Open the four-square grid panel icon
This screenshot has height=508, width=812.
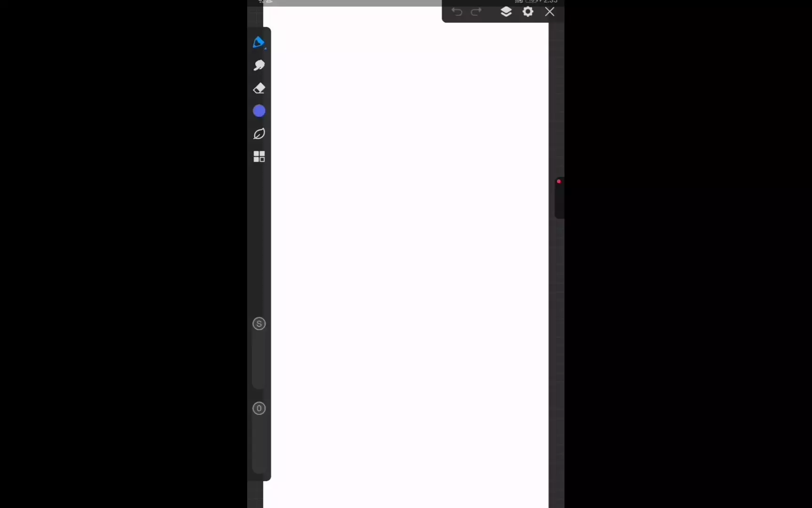point(259,157)
